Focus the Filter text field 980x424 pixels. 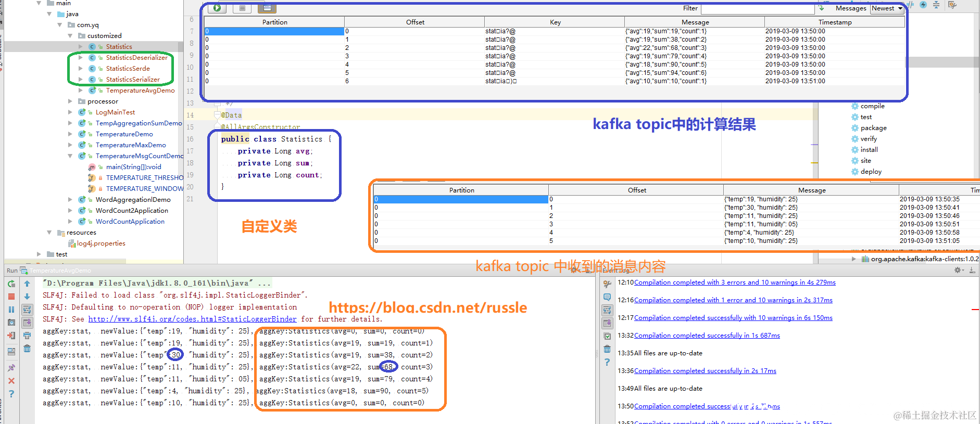coord(758,9)
